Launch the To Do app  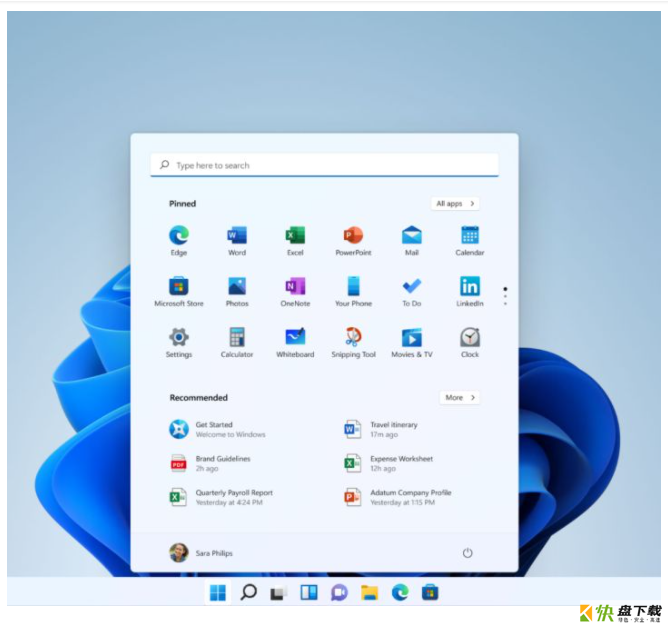tap(412, 291)
